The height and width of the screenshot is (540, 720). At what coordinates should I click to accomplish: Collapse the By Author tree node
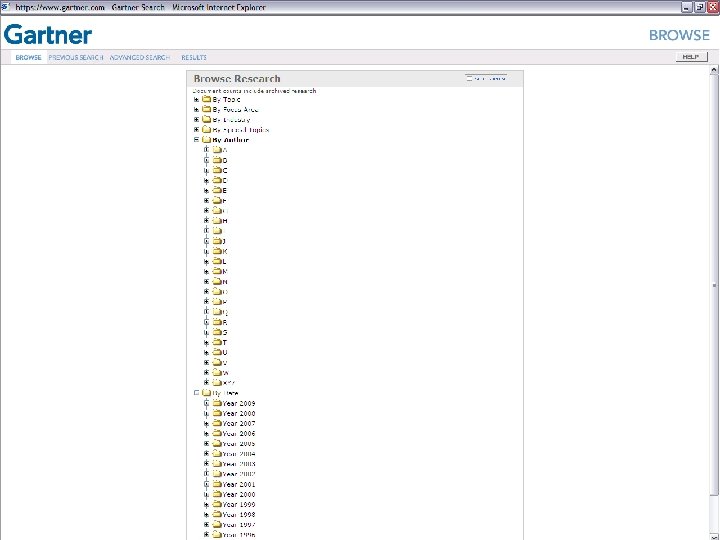point(197,140)
